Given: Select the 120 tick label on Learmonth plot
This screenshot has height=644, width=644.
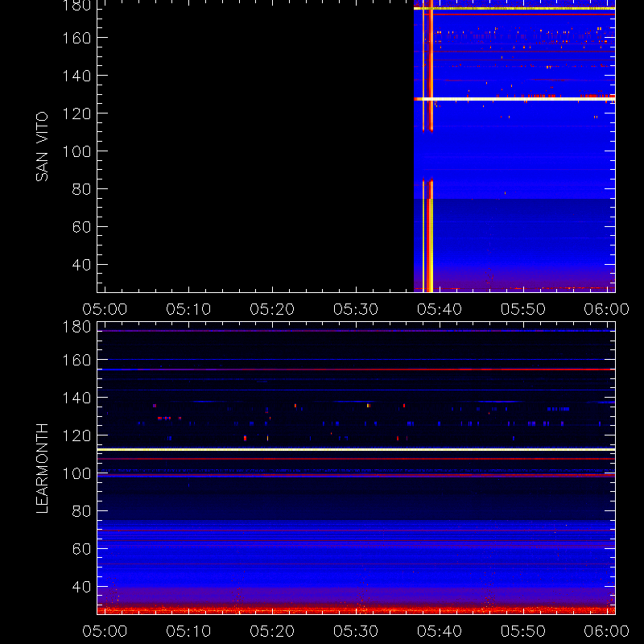Looking at the screenshot, I should click(x=76, y=436).
